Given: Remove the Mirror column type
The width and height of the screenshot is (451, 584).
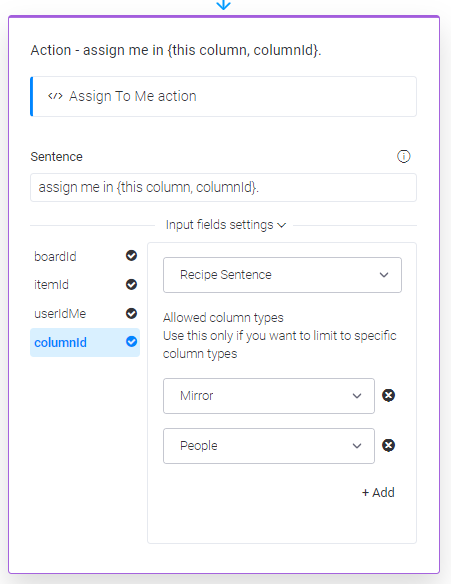Looking at the screenshot, I should 388,396.
